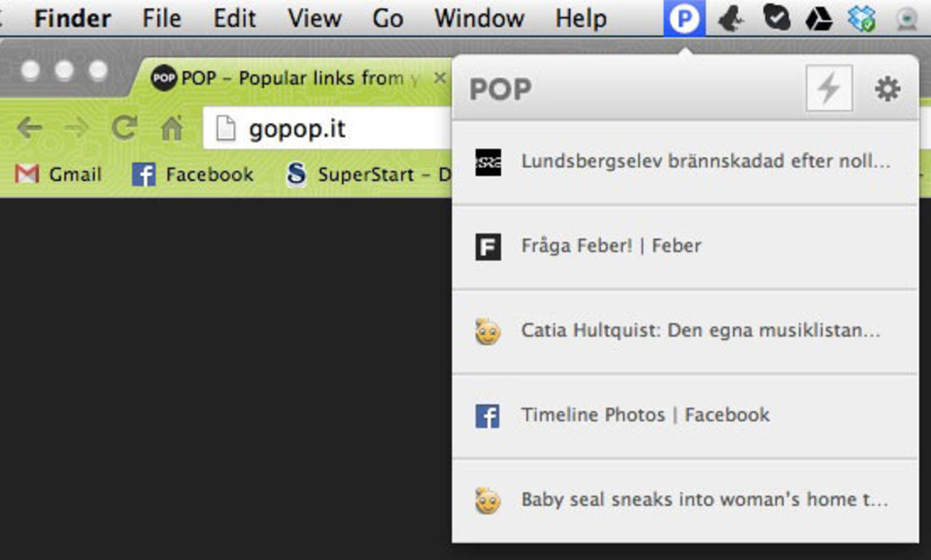
Task: Open the Catia Hultquist article link
Action: coord(700,331)
